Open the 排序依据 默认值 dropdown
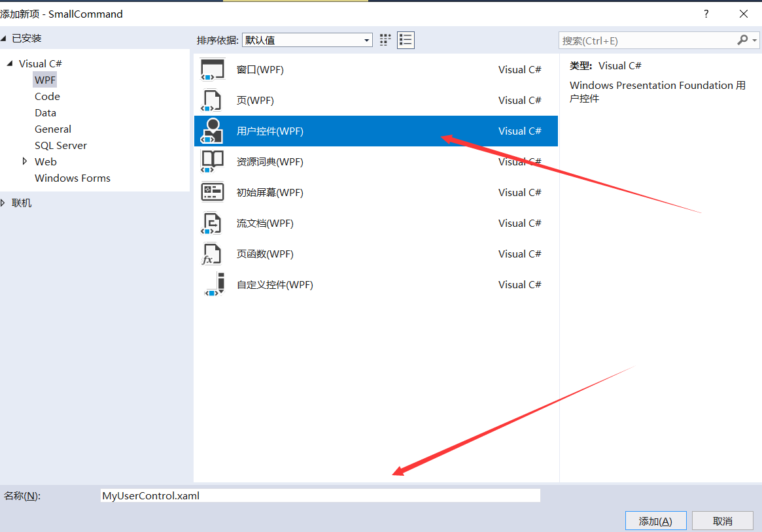The image size is (762, 532). click(x=307, y=40)
